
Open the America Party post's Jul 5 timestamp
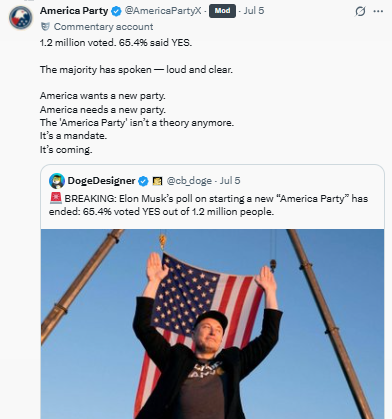[x=254, y=11]
